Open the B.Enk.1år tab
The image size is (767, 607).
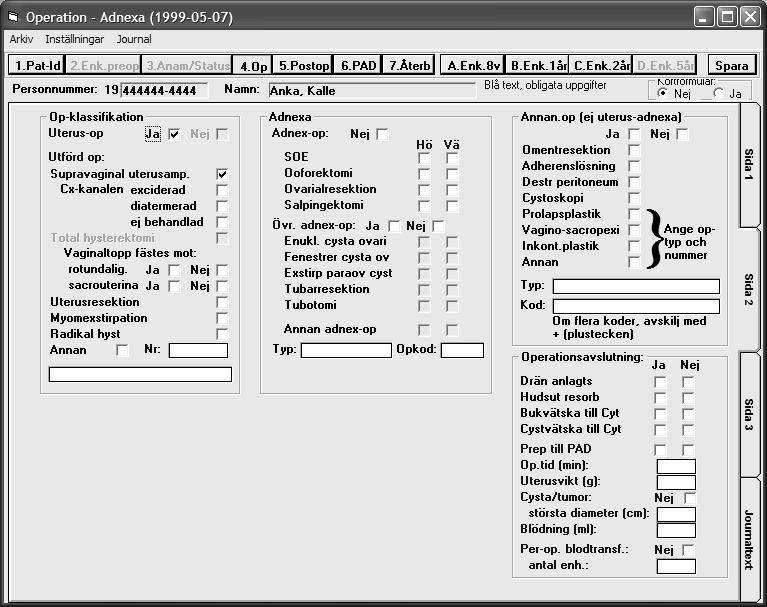click(x=538, y=65)
